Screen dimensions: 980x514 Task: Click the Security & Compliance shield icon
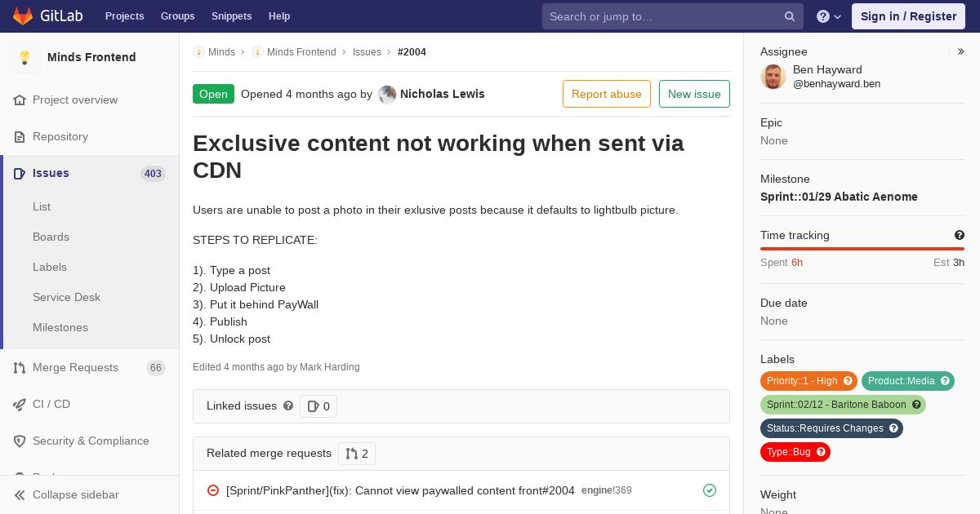pos(20,441)
